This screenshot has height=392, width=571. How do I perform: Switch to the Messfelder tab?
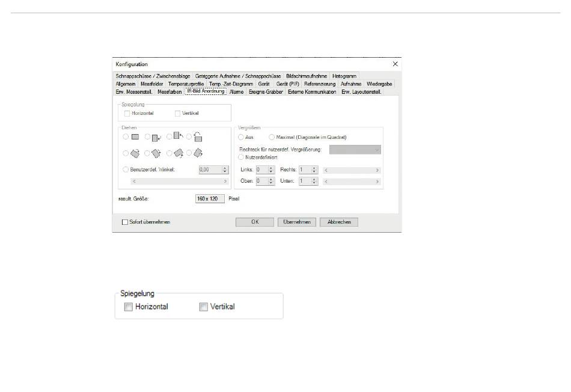pyautogui.click(x=152, y=84)
